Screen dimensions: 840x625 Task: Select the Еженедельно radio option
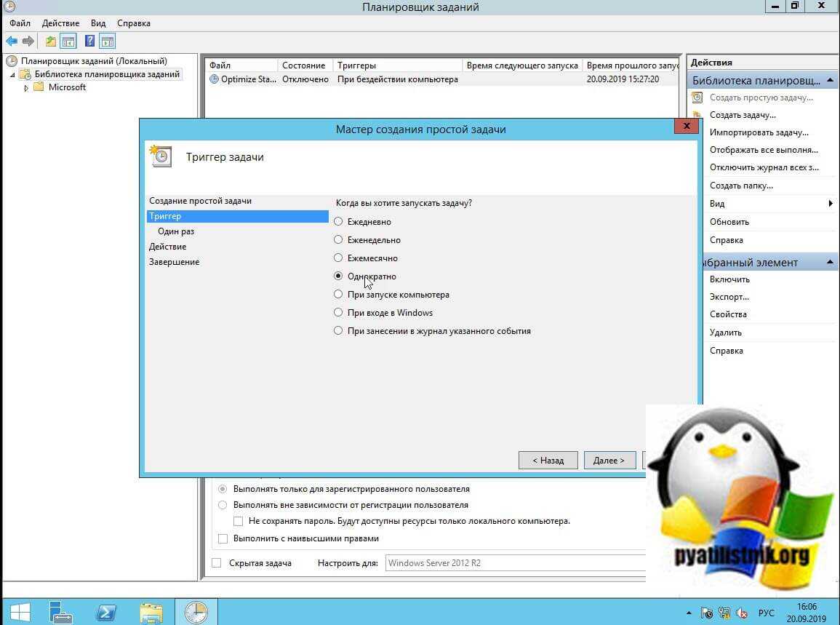(x=338, y=240)
